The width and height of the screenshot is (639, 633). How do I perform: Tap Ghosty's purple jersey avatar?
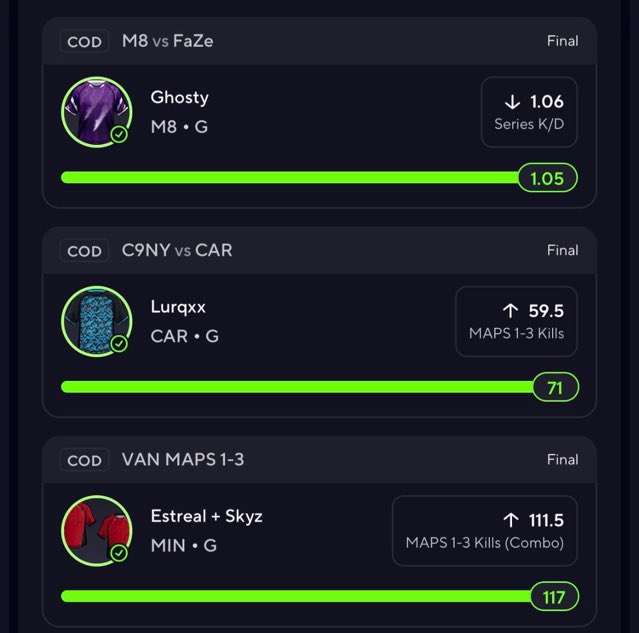96,111
